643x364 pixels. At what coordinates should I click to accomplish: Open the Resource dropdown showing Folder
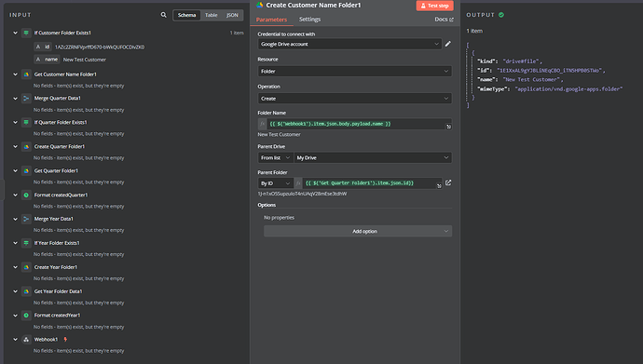coord(355,72)
